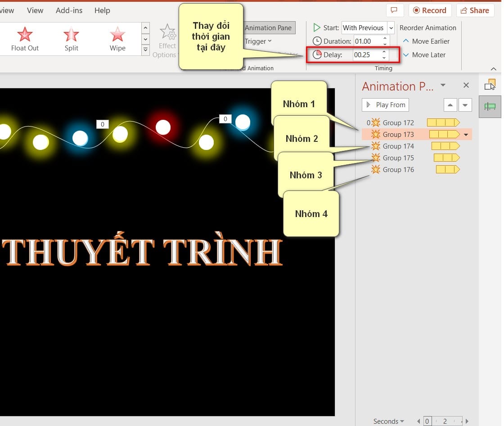Collapse the ribbon with the chevron
Viewport: 504px width, 426px height.
coord(494,69)
